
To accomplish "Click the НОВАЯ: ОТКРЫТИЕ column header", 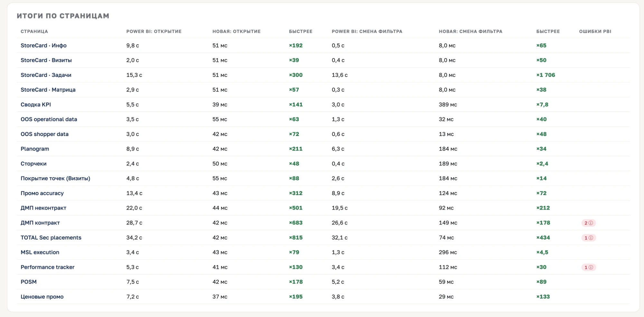I will tap(236, 32).
